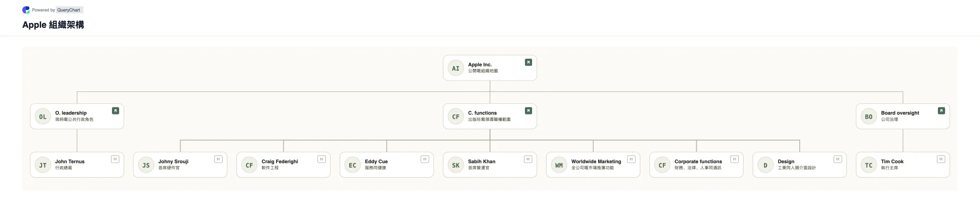This screenshot has height=213, width=980.
Task: Select the Craig Federighi node
Action: point(283,165)
